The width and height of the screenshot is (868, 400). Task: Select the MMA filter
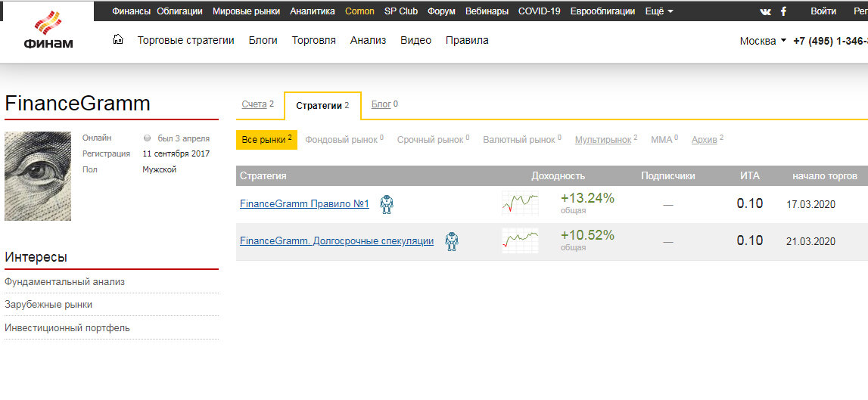664,140
